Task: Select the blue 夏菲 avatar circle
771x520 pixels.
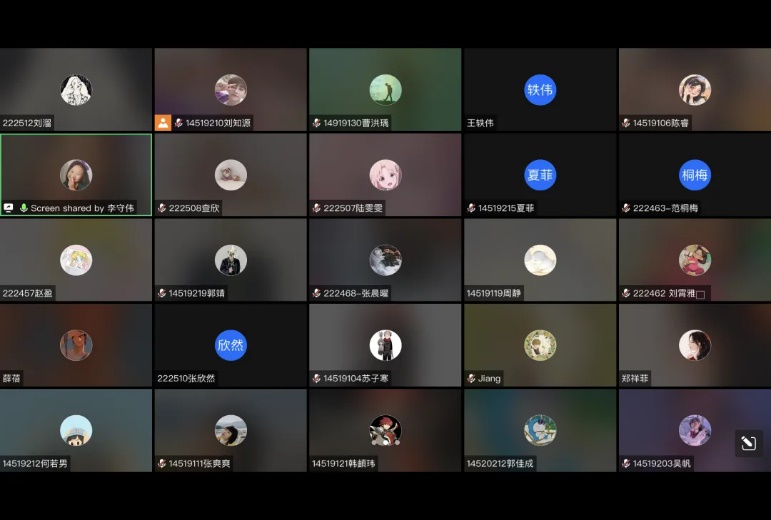Action: pyautogui.click(x=540, y=175)
